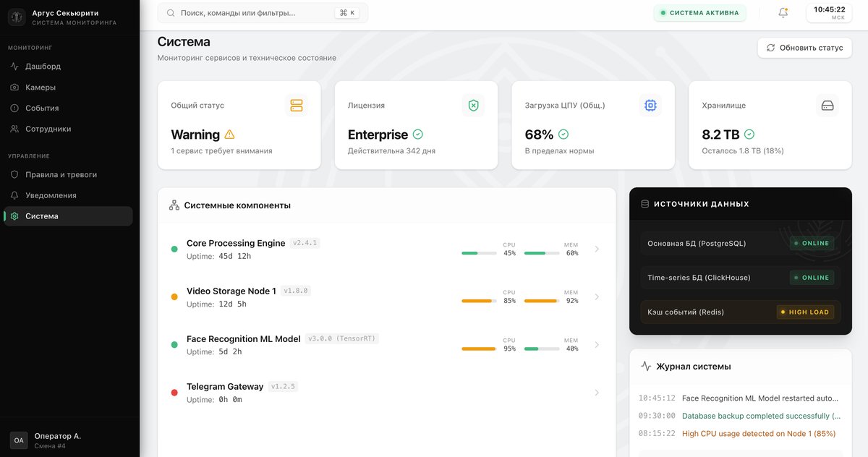This screenshot has width=868, height=457.
Task: Click the warning triangle next to Warning
Action: 229,134
